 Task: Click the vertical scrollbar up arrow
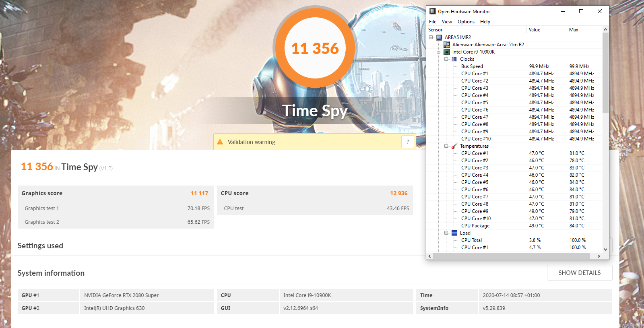[605, 30]
